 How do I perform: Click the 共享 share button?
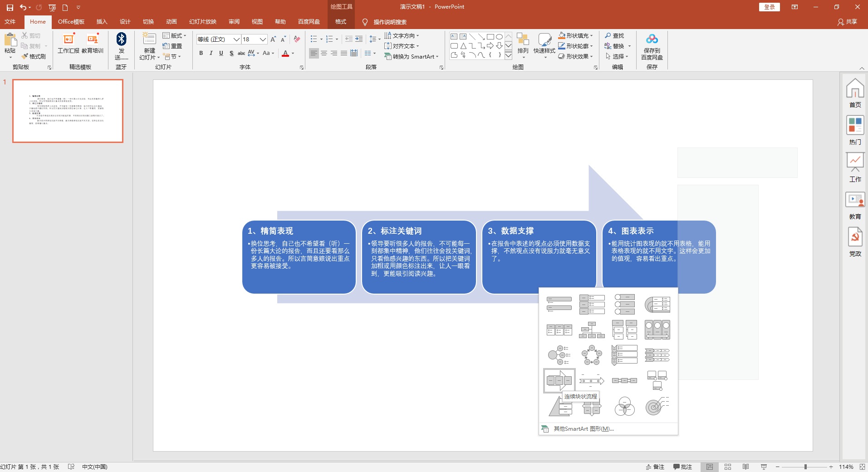click(848, 22)
